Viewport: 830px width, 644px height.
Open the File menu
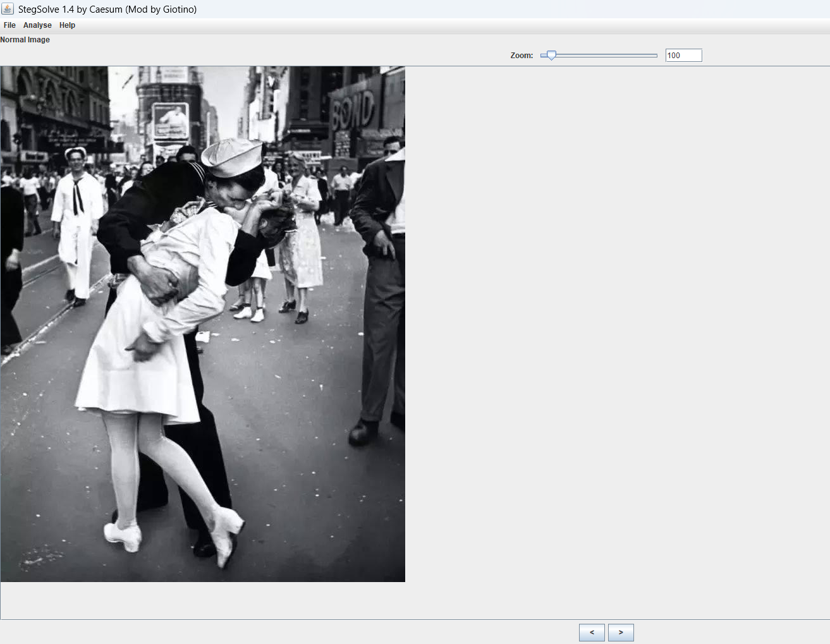pos(9,25)
